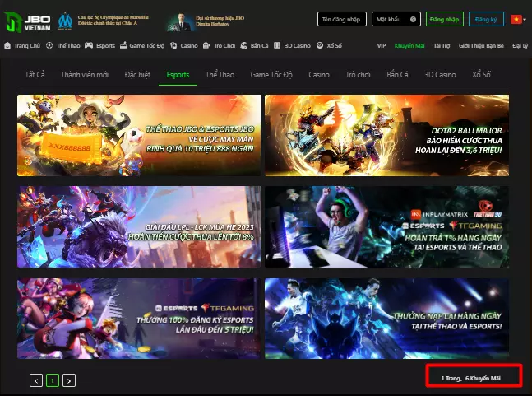Click the home icon beside Trang Chủ

click(7, 45)
